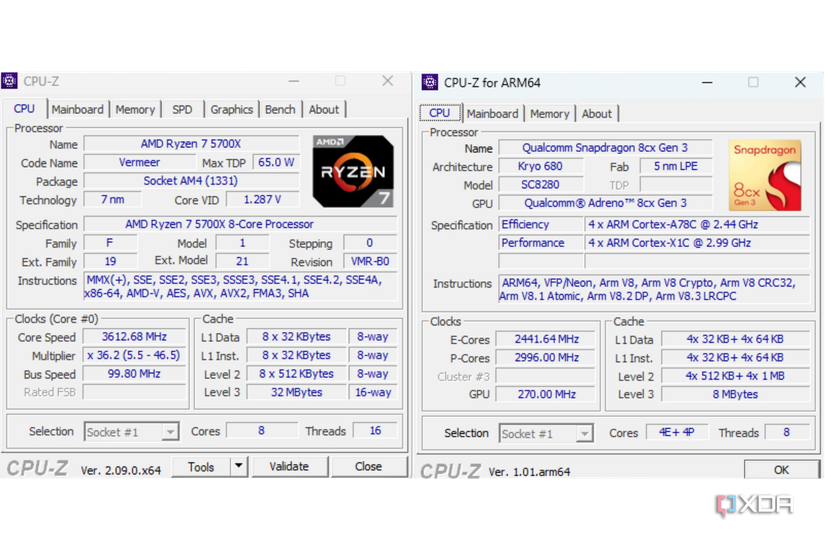Open the SPD tab
Viewport: 825px width, 550px height.
182,109
